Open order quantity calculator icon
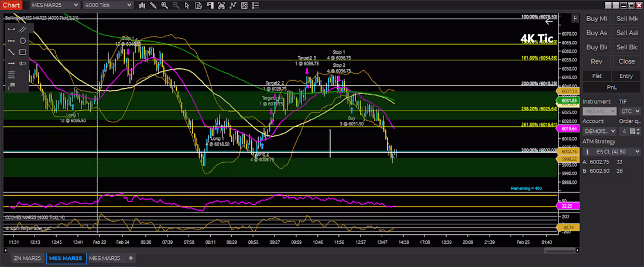Screen dimensions: 644x267 point(633,131)
